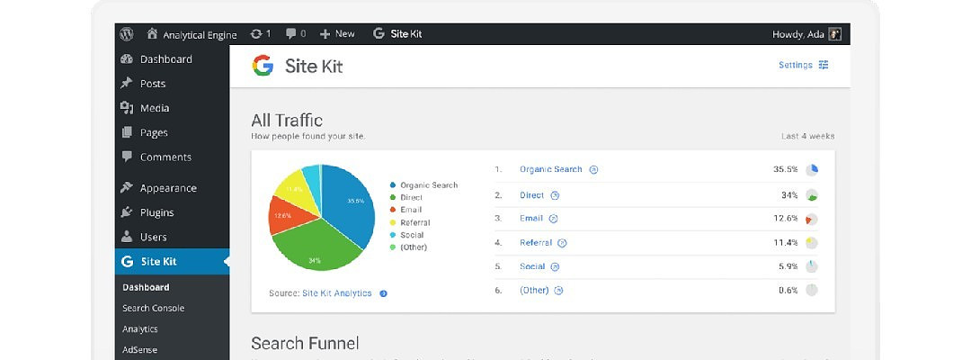Click the Settings sliders icon
Image resolution: width=980 pixels, height=360 pixels.
pyautogui.click(x=824, y=65)
